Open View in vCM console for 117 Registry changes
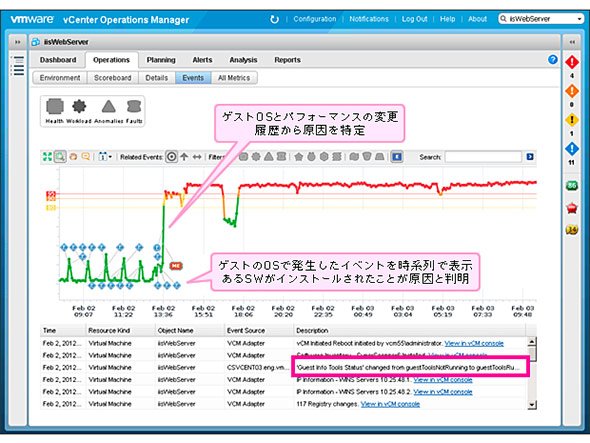590x443 pixels. coord(390,404)
